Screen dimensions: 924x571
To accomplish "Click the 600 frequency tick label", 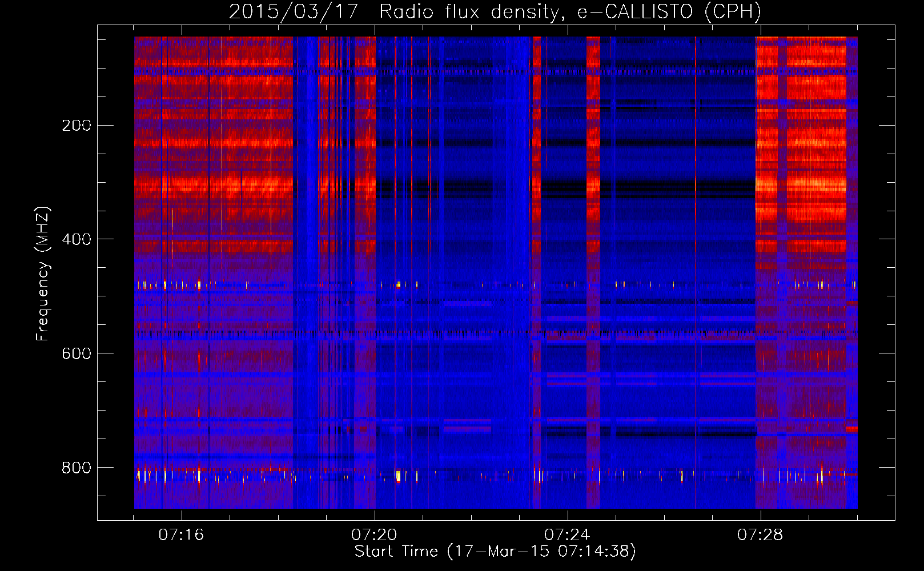I will tap(77, 353).
